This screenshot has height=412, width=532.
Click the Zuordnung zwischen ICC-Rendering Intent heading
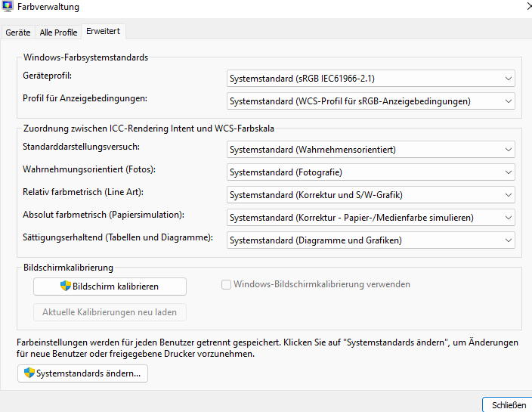coord(149,129)
